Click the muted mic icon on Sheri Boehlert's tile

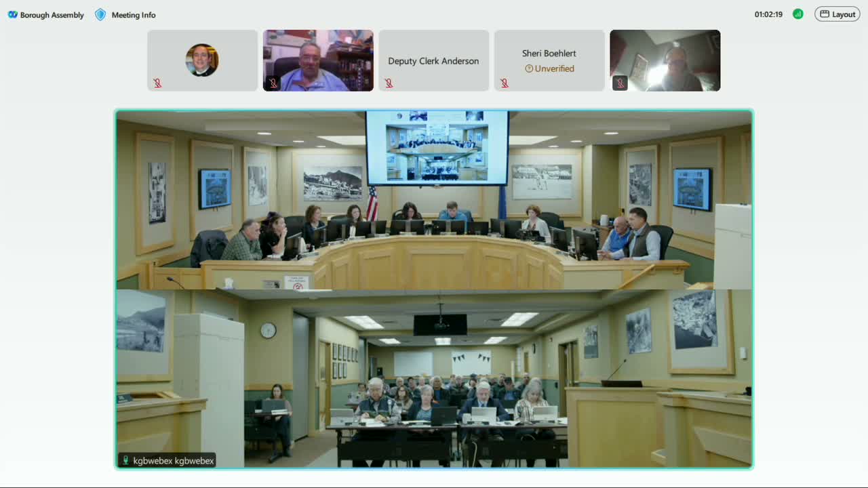pyautogui.click(x=505, y=83)
